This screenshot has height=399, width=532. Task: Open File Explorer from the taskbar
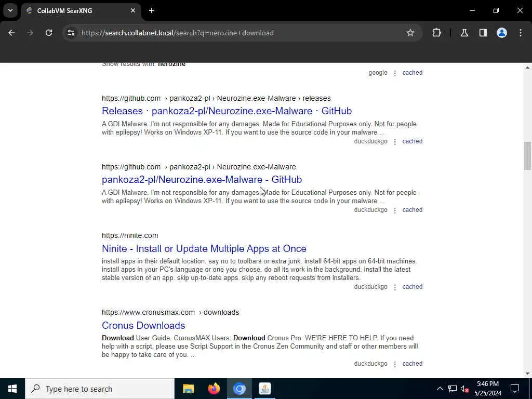(x=188, y=389)
